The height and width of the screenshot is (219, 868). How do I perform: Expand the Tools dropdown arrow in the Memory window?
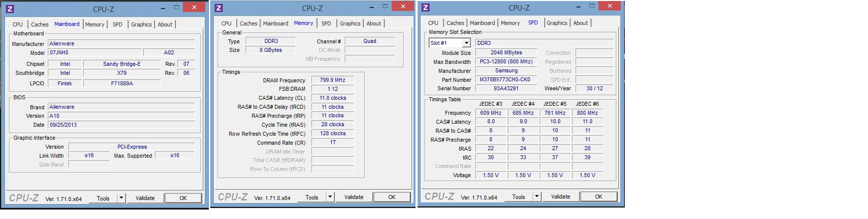[330, 197]
